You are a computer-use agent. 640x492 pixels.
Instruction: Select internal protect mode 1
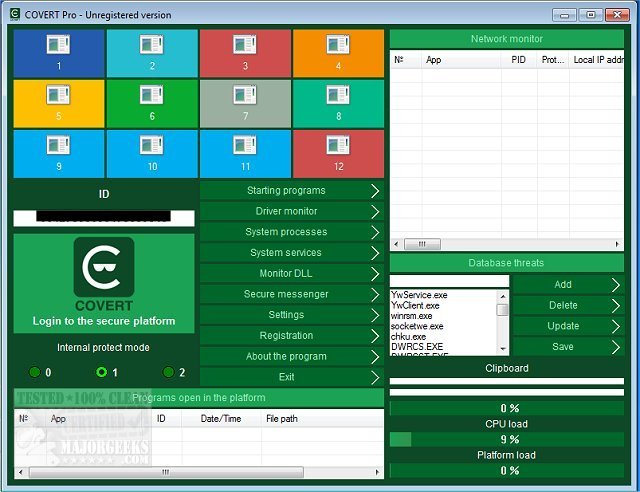(101, 372)
